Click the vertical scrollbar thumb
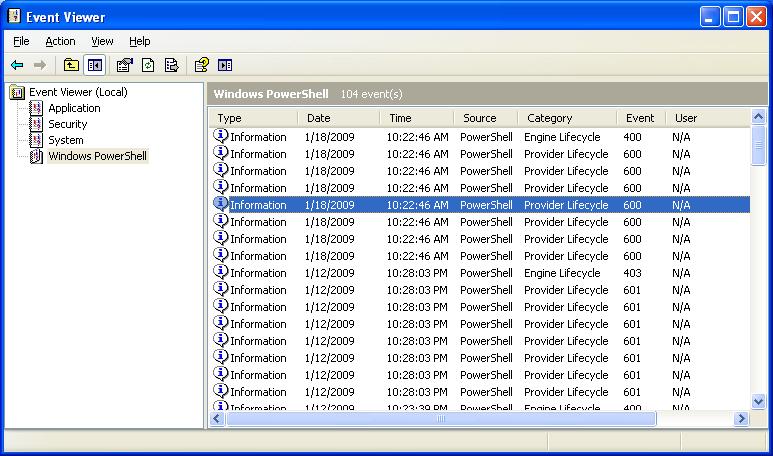The height and width of the screenshot is (456, 773). [x=759, y=145]
